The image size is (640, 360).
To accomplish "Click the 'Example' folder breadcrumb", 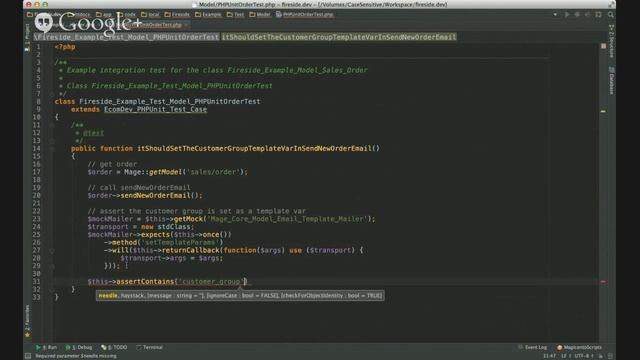I will [x=208, y=15].
